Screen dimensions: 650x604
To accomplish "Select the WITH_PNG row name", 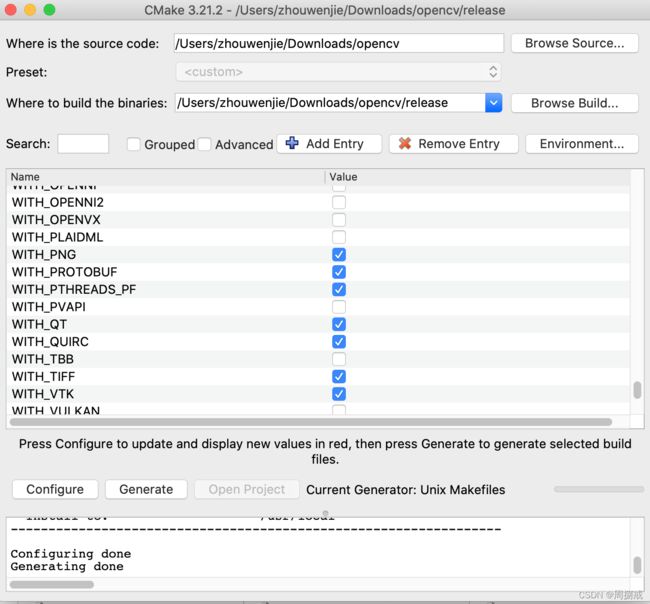I will pyautogui.click(x=44, y=255).
